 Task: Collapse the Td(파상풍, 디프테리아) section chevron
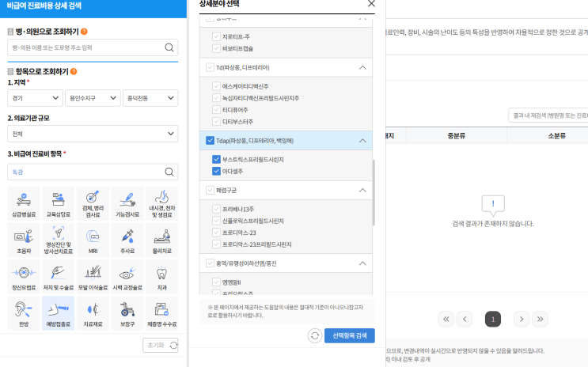click(362, 67)
